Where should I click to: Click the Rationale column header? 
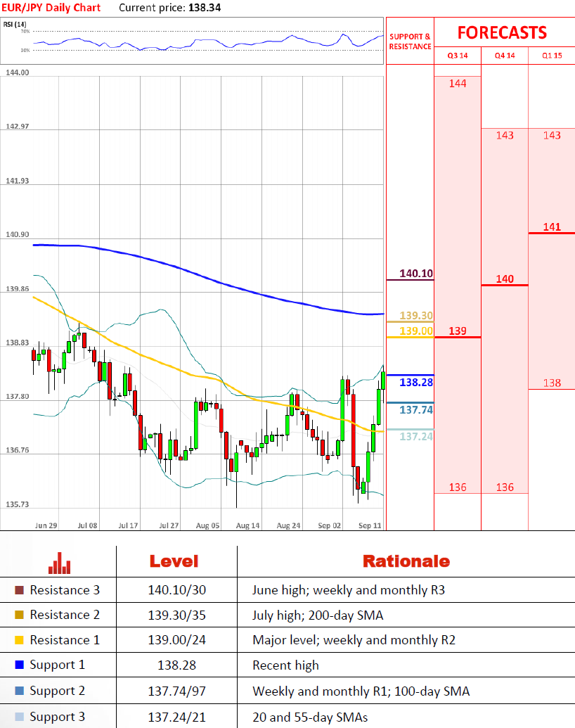(x=406, y=561)
